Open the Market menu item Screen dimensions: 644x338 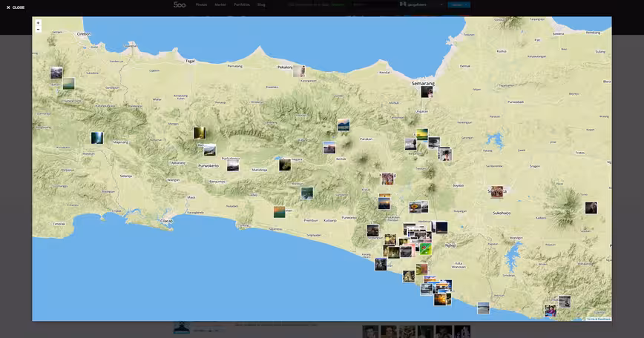click(x=220, y=4)
